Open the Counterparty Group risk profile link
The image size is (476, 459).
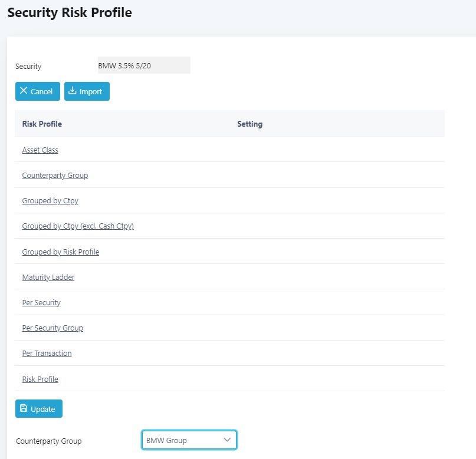[x=55, y=176]
